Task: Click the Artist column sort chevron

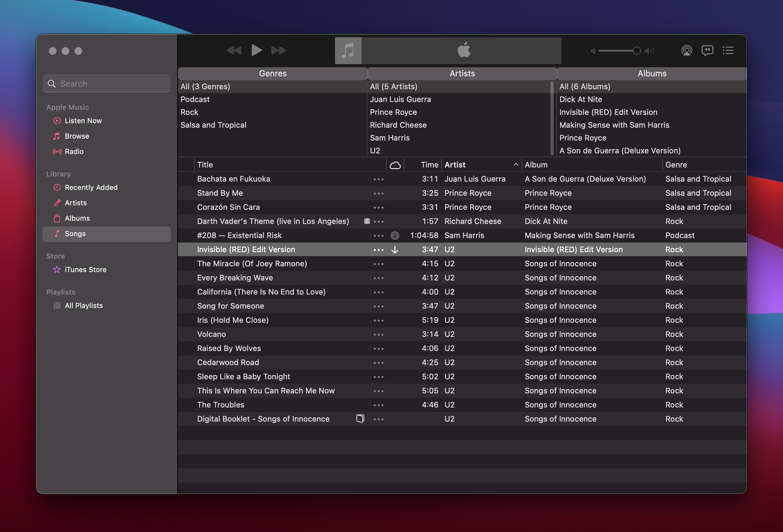Action: coord(516,165)
